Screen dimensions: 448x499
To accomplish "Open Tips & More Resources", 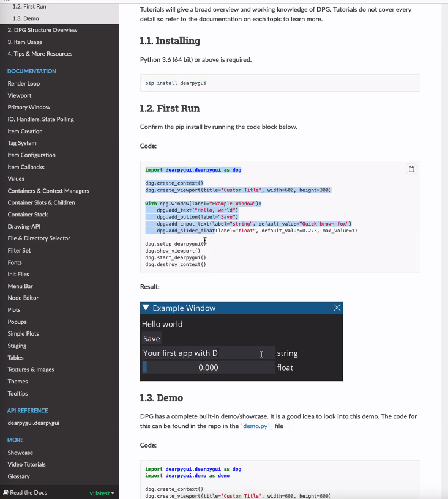I will pos(40,54).
